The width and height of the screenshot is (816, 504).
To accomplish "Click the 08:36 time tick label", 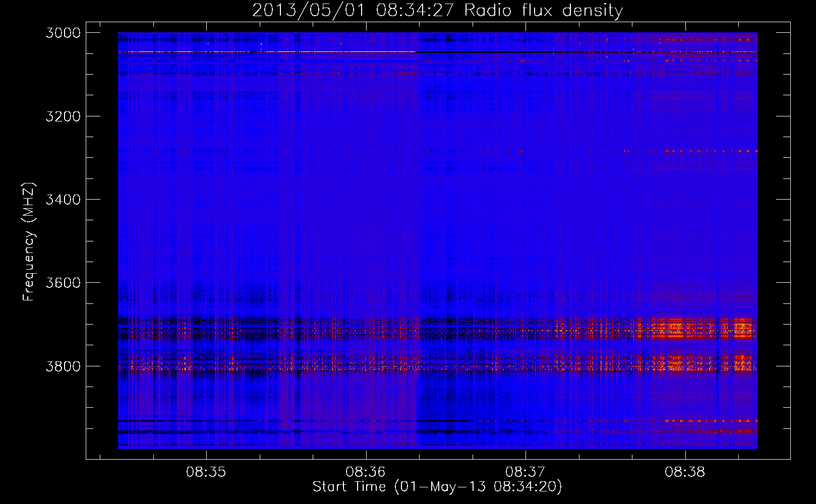I will [365, 472].
